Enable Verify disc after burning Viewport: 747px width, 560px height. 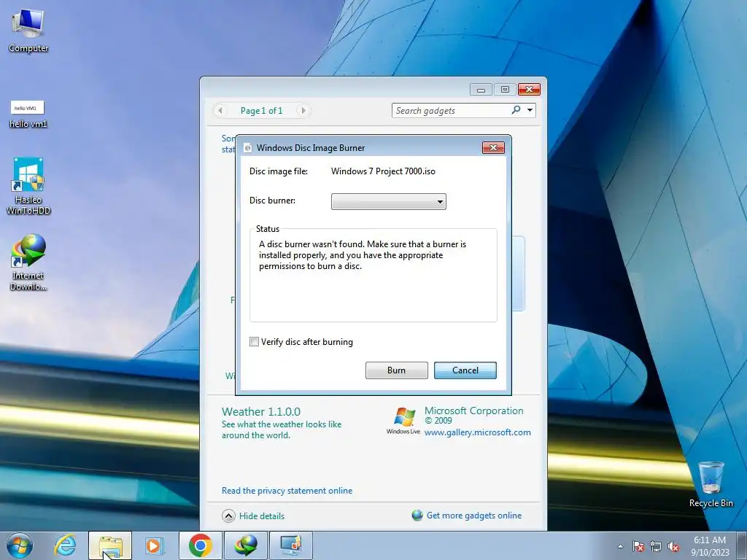(x=255, y=342)
